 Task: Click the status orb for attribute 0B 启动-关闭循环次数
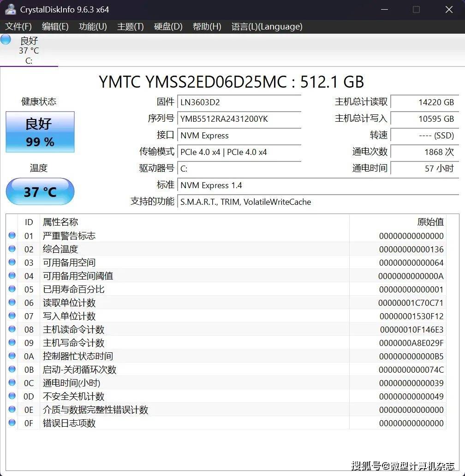click(12, 369)
